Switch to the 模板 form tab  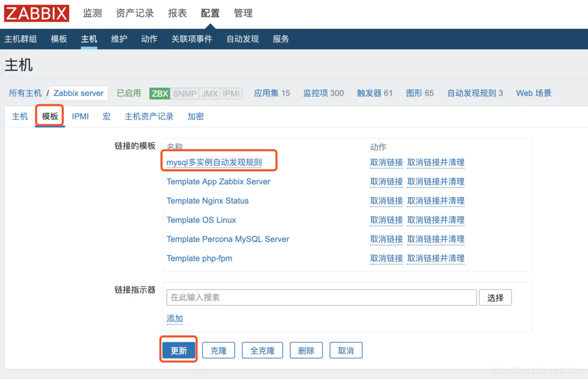(50, 117)
